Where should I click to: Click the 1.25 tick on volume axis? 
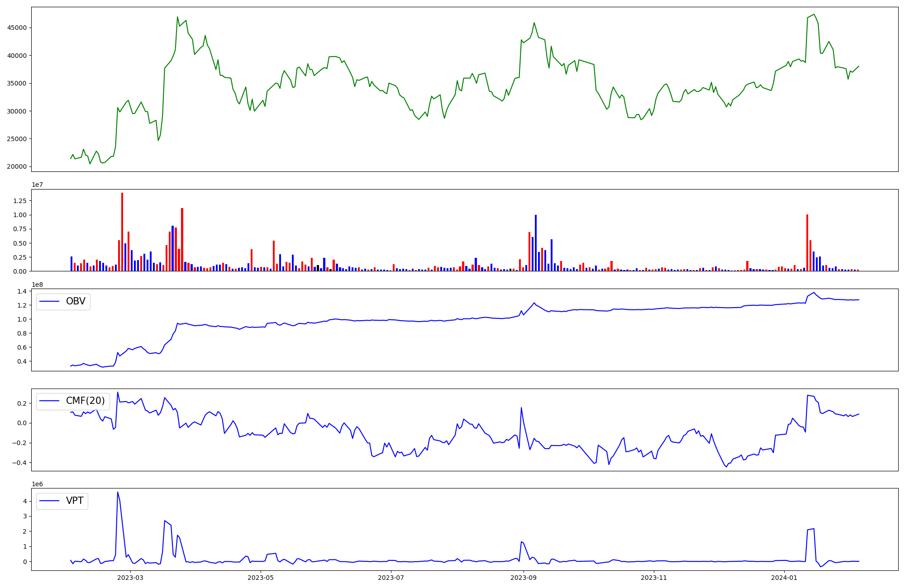coord(19,200)
